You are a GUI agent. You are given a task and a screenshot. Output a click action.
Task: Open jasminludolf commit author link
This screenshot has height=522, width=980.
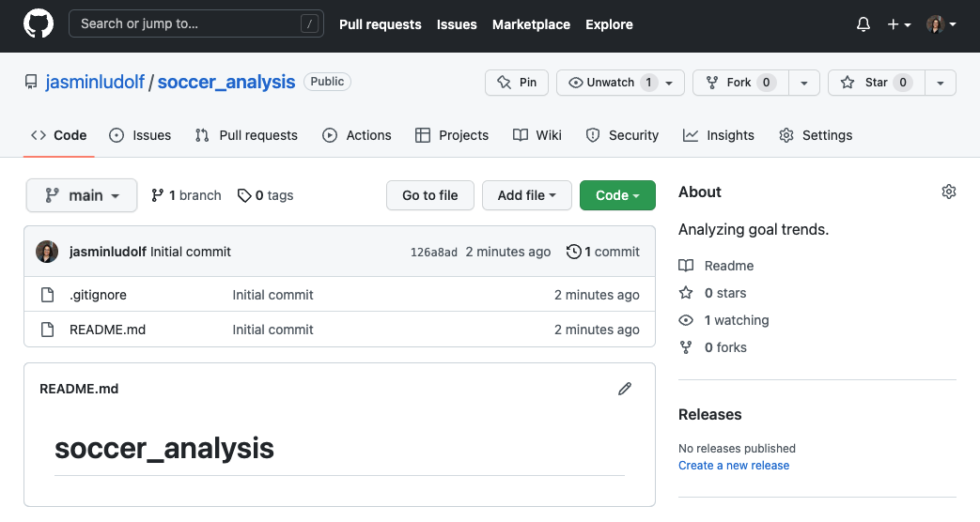coord(107,252)
